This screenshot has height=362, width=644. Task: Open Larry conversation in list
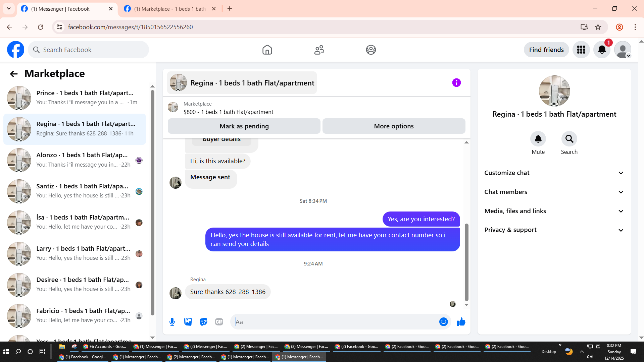(75, 254)
